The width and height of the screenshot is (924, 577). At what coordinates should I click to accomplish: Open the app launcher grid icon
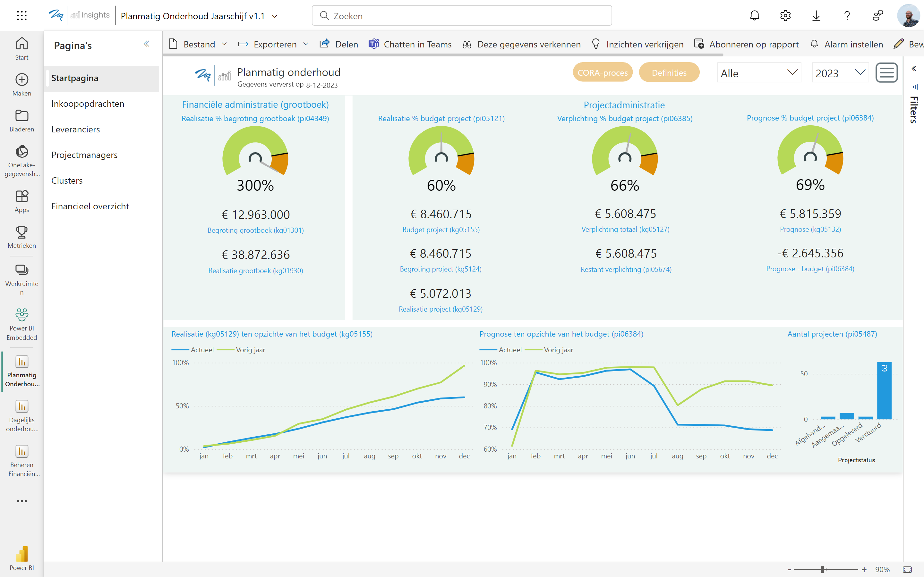point(22,16)
